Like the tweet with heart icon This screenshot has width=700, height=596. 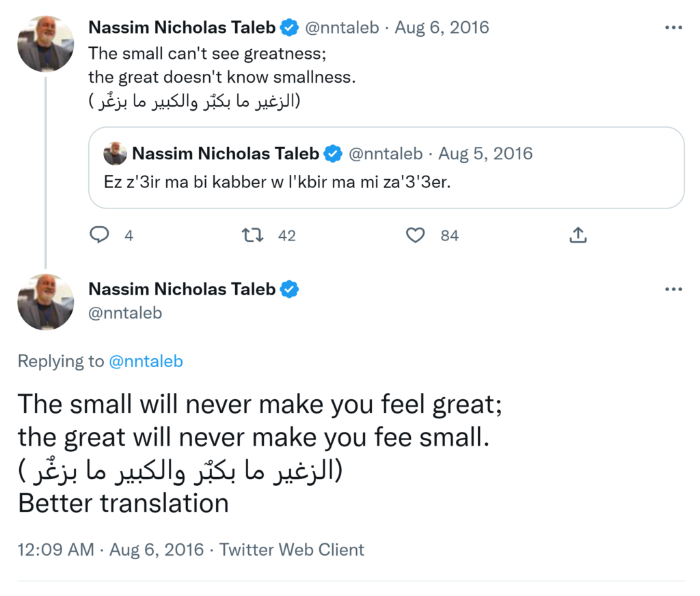click(415, 235)
